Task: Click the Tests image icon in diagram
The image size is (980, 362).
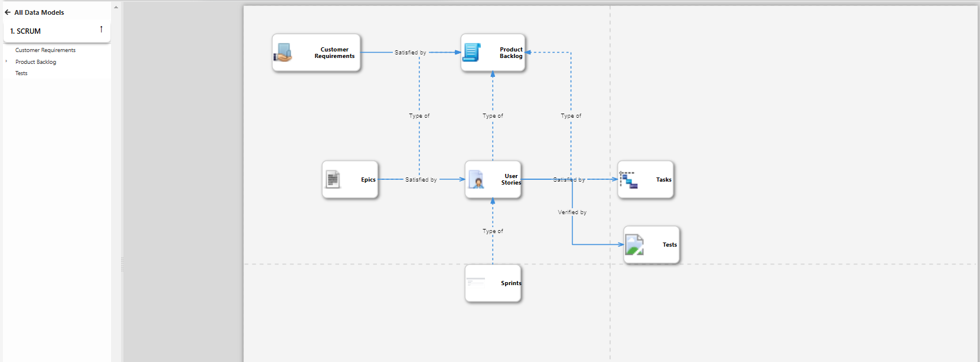Action: 634,245
